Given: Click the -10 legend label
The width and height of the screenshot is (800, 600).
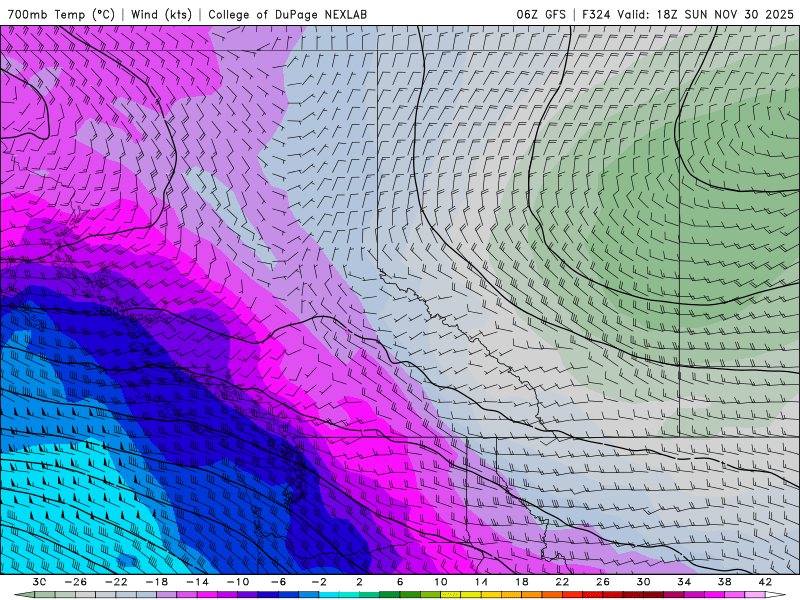Looking at the screenshot, I should pyautogui.click(x=238, y=582).
